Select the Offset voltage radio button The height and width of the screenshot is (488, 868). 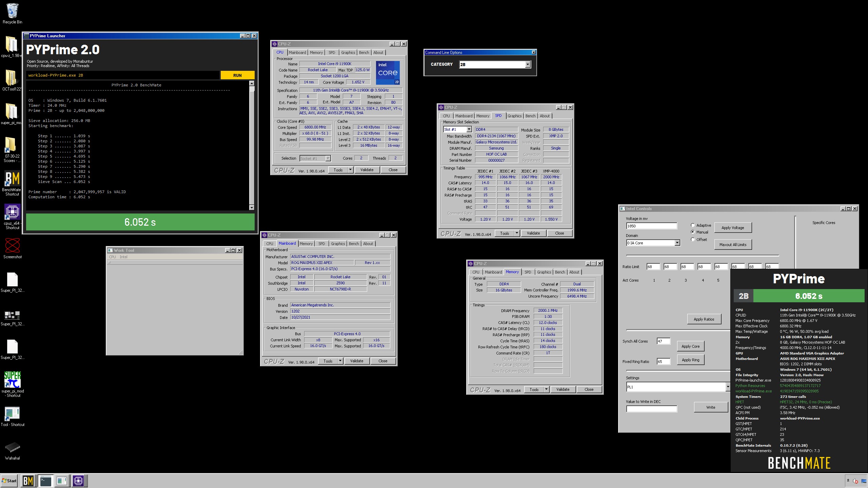[x=693, y=239]
